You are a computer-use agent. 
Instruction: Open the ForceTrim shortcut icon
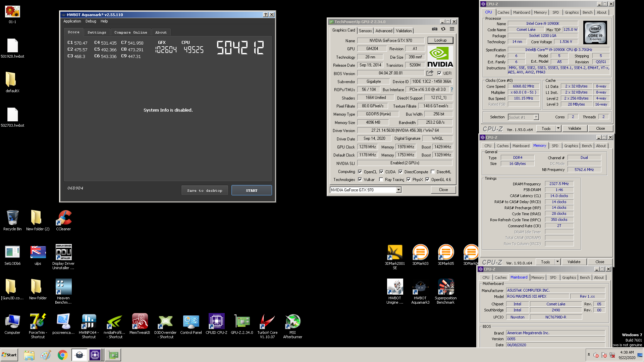(38, 326)
